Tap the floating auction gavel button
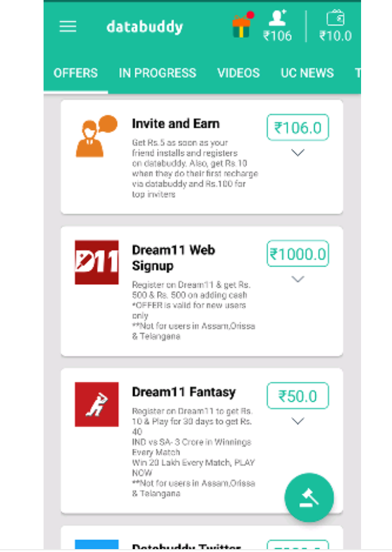Image resolution: width=392 pixels, height=552 pixels. pyautogui.click(x=309, y=497)
